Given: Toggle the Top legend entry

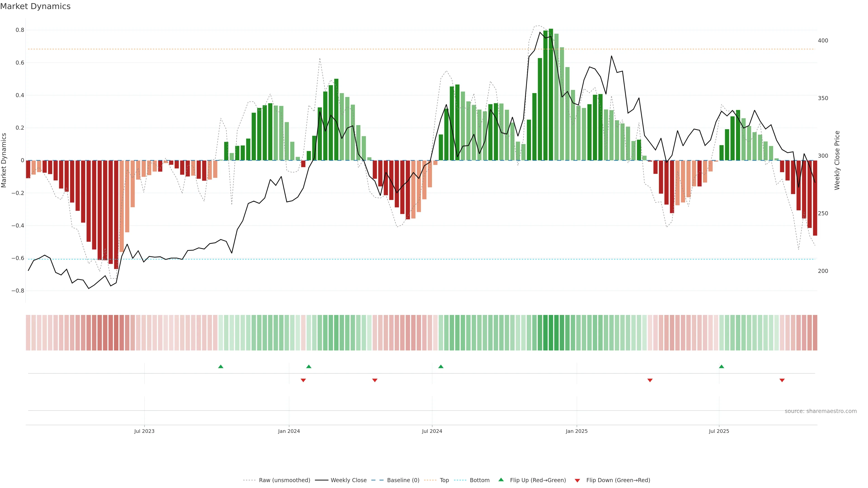Looking at the screenshot, I should [444, 480].
